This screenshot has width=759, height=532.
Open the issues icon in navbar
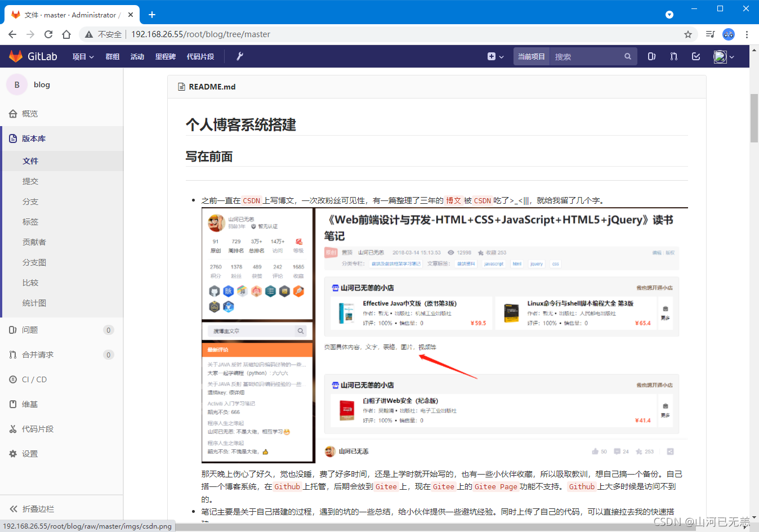point(651,56)
